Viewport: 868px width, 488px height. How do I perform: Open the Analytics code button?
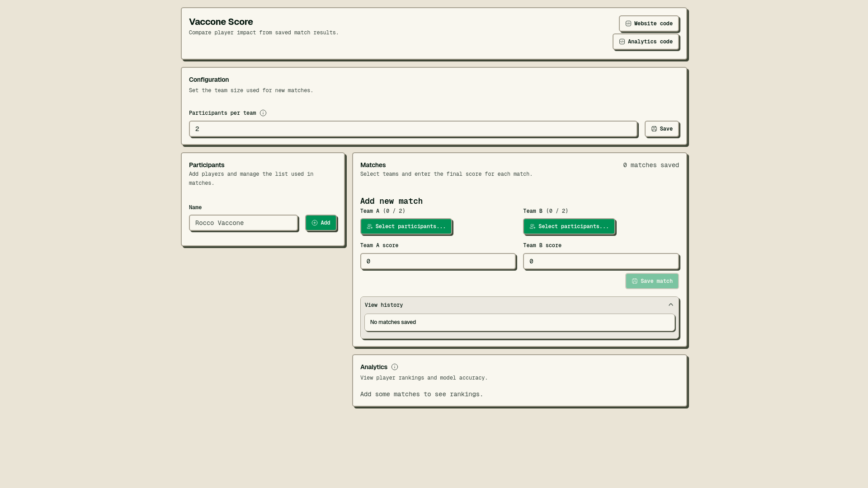646,42
